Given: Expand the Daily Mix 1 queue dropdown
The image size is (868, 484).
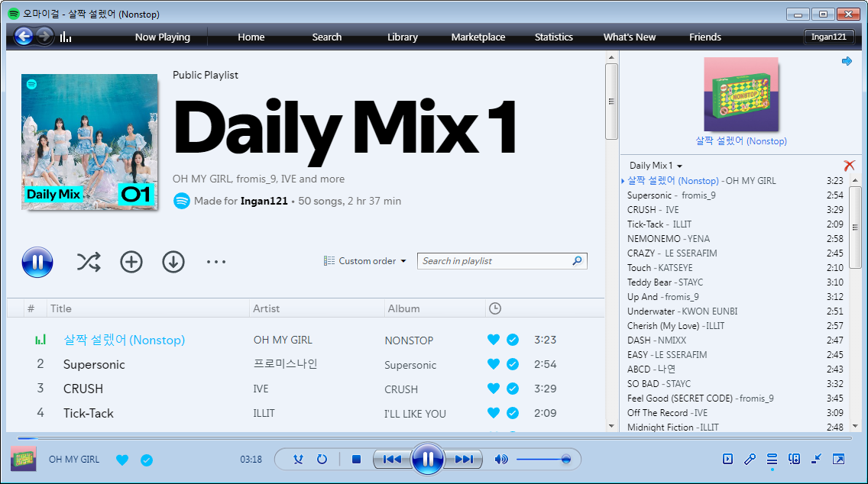Looking at the screenshot, I should click(656, 166).
